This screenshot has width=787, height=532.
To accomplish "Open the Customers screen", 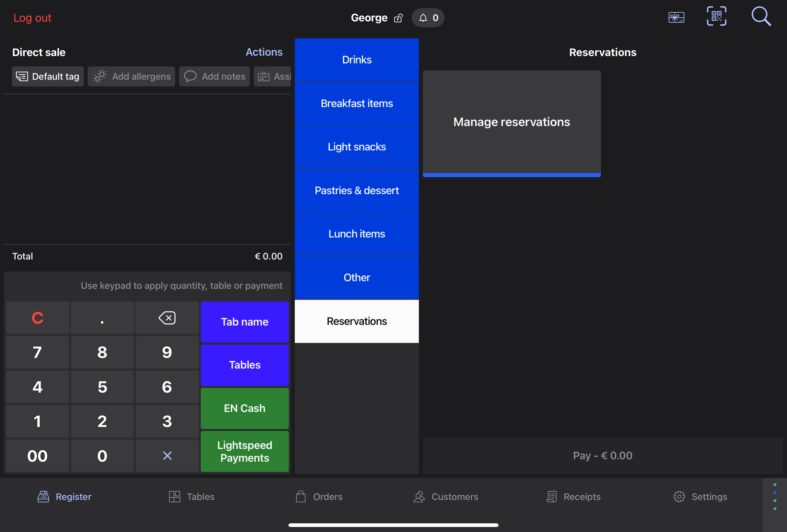I will point(446,496).
